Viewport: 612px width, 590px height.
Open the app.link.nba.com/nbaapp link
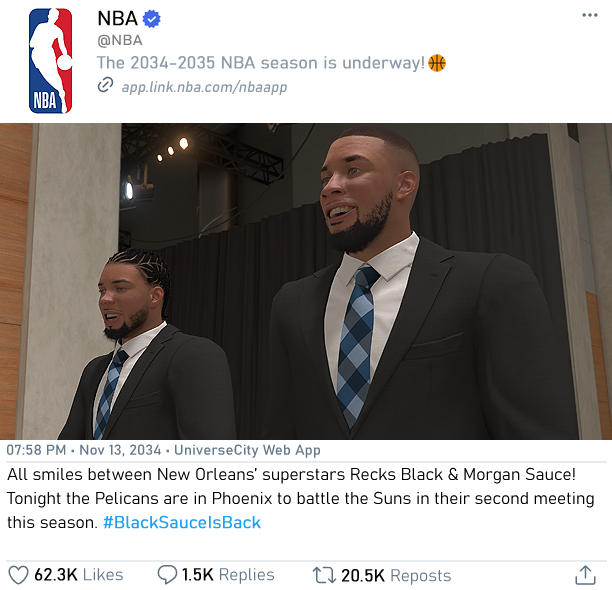(x=204, y=87)
